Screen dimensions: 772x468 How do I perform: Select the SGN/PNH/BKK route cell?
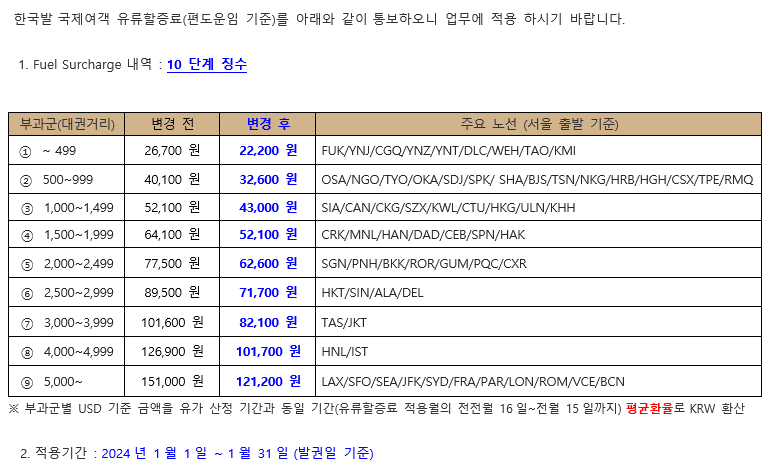(x=423, y=265)
